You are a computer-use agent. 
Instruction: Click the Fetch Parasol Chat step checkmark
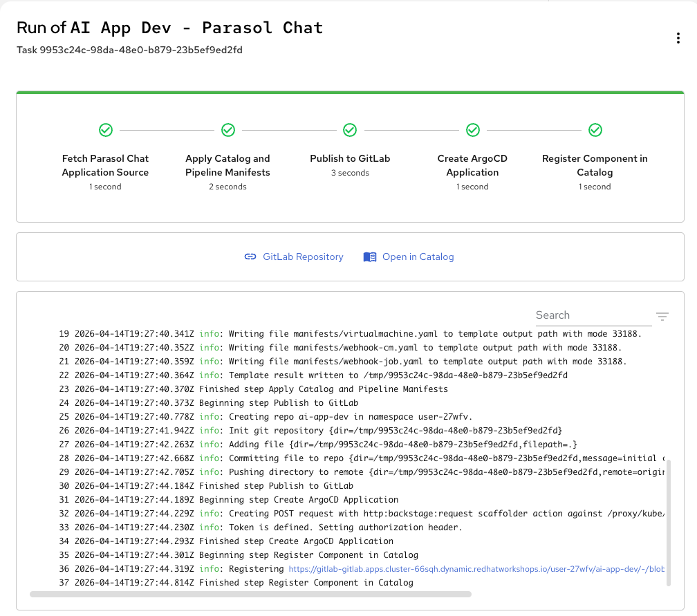[106, 130]
